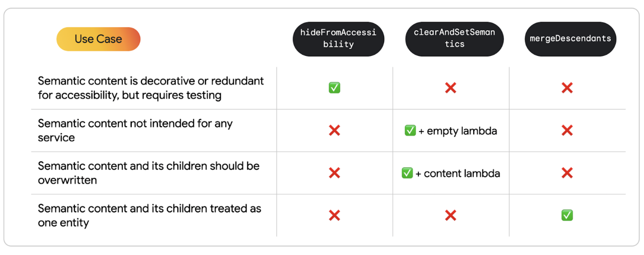644x255 pixels.
Task: Click green checkmark beside empty lambda
Action: tap(410, 131)
